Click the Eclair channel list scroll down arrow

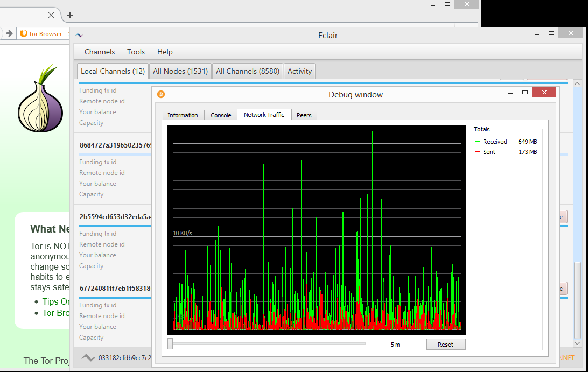click(x=577, y=343)
